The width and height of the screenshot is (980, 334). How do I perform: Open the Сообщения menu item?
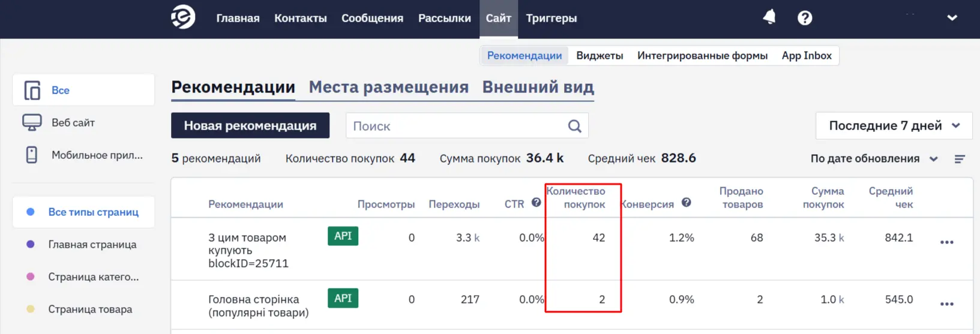372,19
